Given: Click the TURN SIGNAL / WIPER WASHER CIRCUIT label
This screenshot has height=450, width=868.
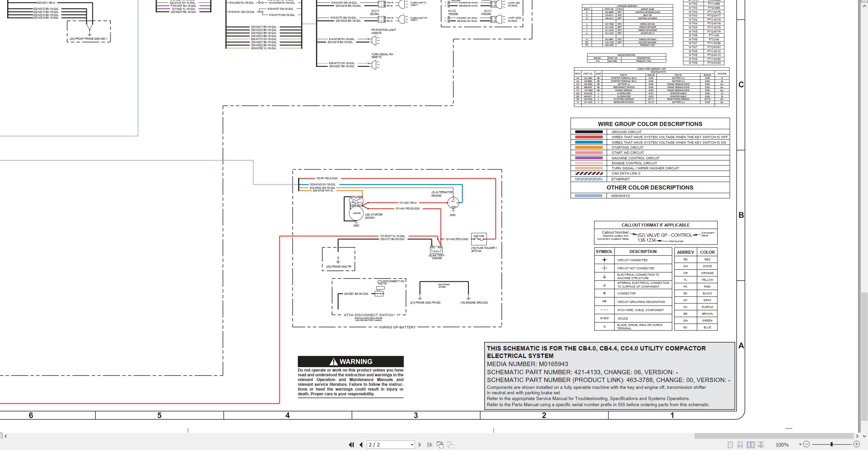Looking at the screenshot, I should point(645,168).
